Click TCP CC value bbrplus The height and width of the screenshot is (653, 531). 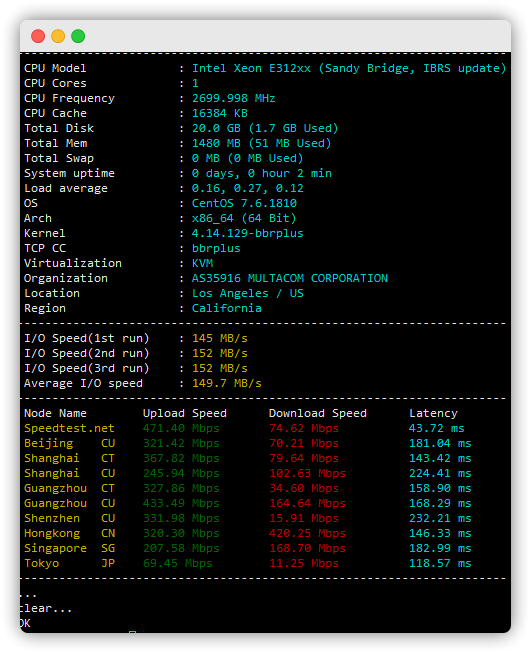[216, 248]
